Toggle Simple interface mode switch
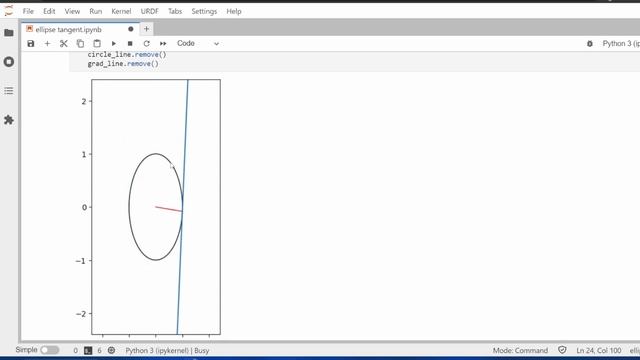Image resolution: width=640 pixels, height=360 pixels. pos(50,350)
